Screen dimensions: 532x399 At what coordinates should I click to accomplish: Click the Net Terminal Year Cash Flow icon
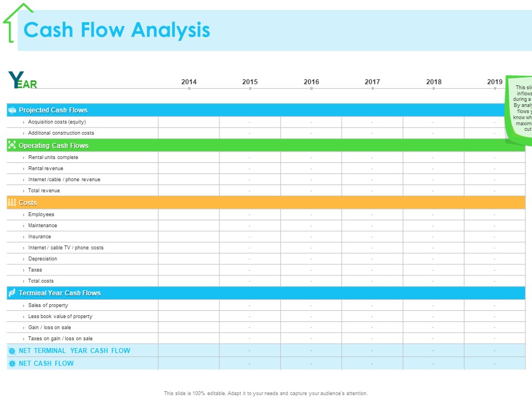click(12, 351)
